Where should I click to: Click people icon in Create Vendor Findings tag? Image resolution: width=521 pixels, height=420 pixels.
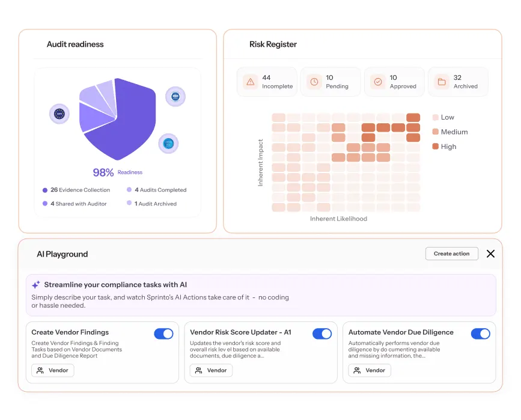click(x=40, y=370)
